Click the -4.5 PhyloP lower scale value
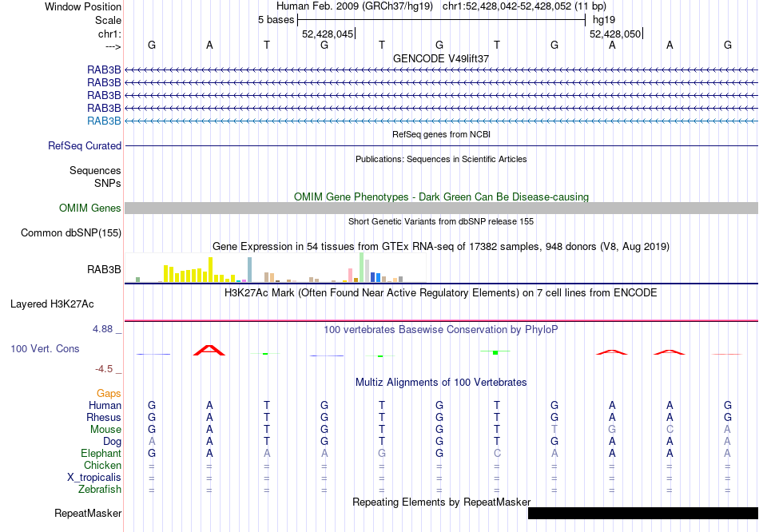759x532 pixels. tap(104, 369)
